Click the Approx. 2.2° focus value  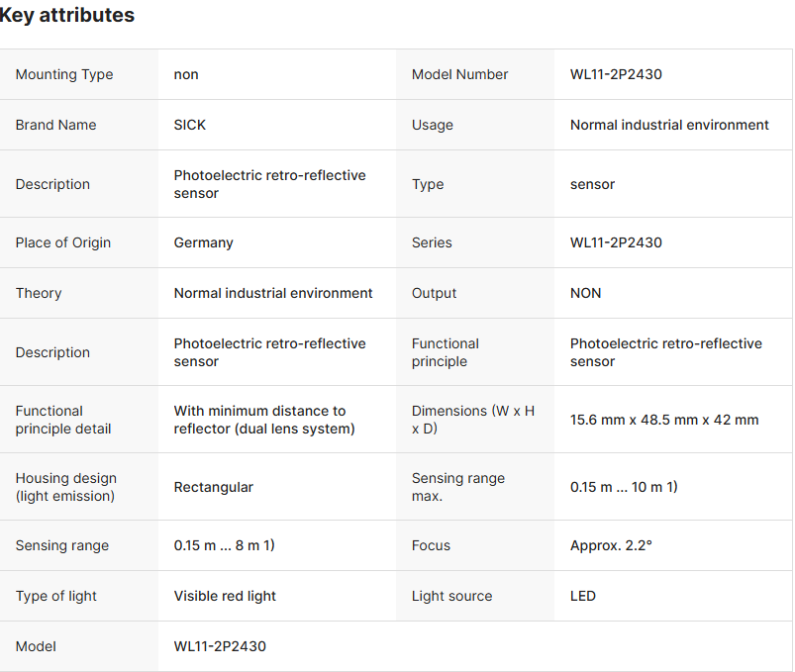611,545
